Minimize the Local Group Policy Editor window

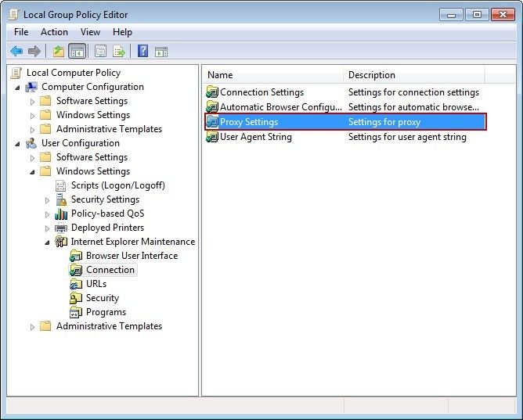click(x=451, y=15)
